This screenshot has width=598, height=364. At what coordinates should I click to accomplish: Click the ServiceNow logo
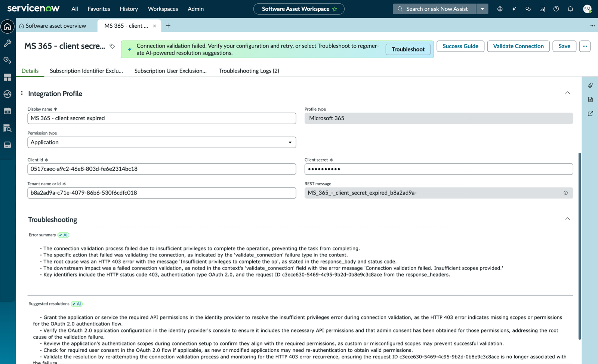[x=33, y=8]
